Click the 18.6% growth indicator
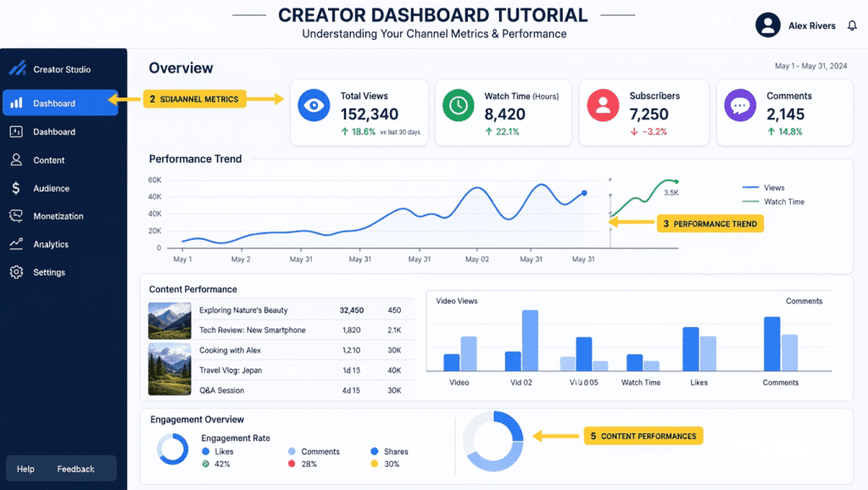 (x=359, y=131)
